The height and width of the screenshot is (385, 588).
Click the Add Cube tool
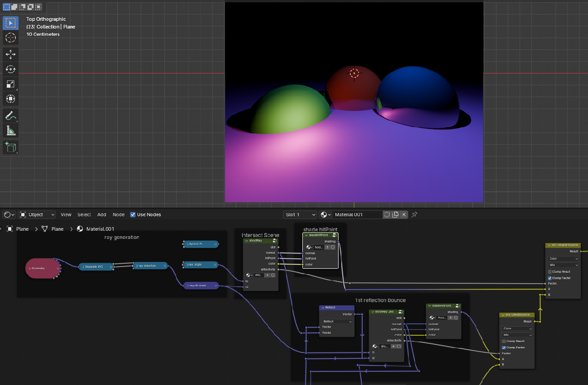point(11,147)
